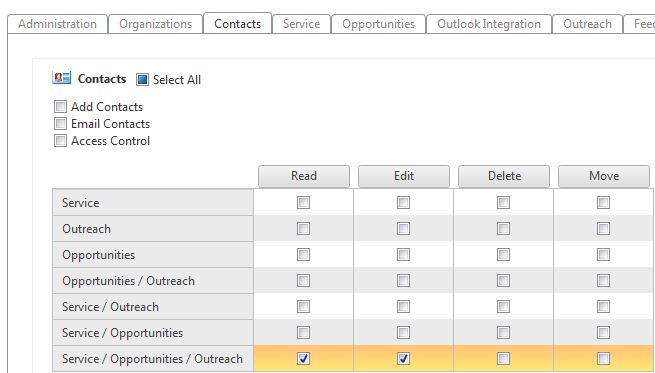Image resolution: width=655 pixels, height=373 pixels.
Task: Check Delete for Service / Outreach row
Action: click(503, 307)
